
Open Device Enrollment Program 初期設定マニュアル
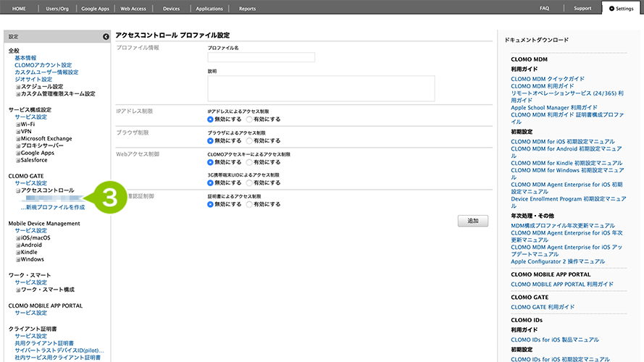[x=569, y=202]
